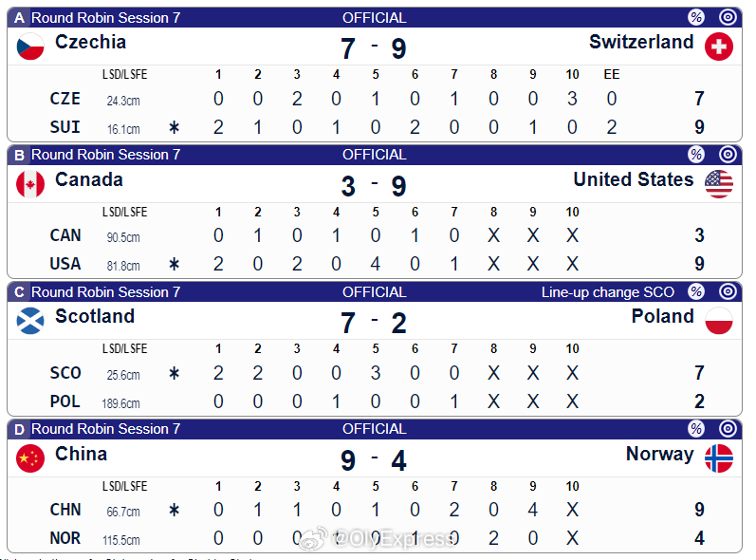Click the Switzerland flag icon

(719, 47)
